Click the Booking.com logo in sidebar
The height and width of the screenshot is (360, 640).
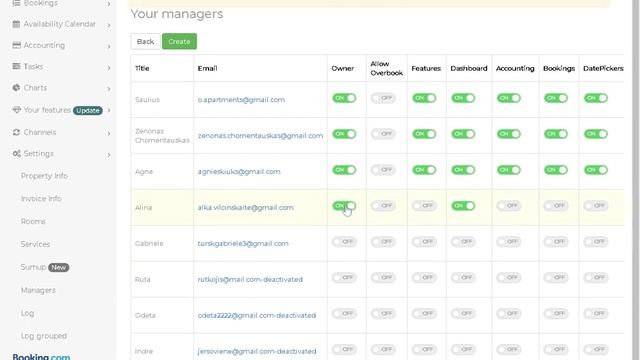[41, 357]
